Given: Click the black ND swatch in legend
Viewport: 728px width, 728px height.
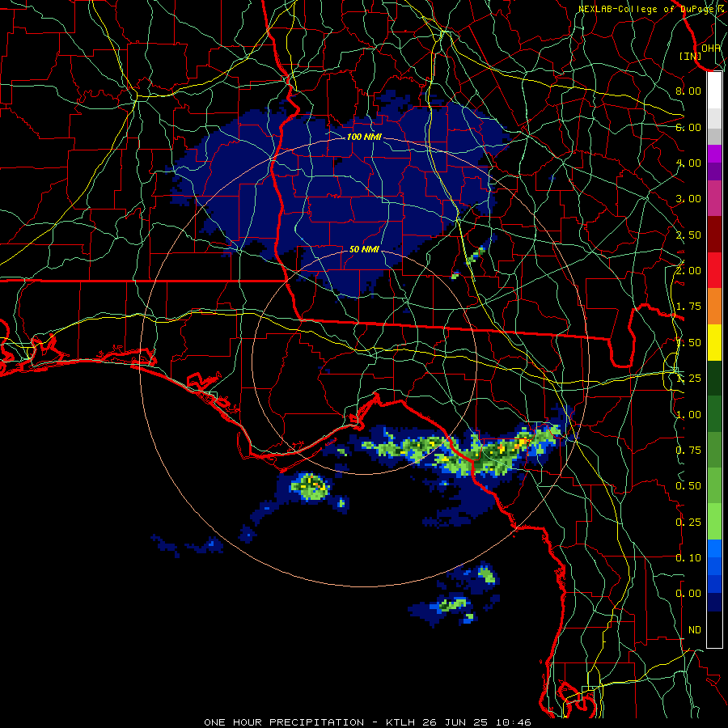Looking at the screenshot, I should 714,629.
